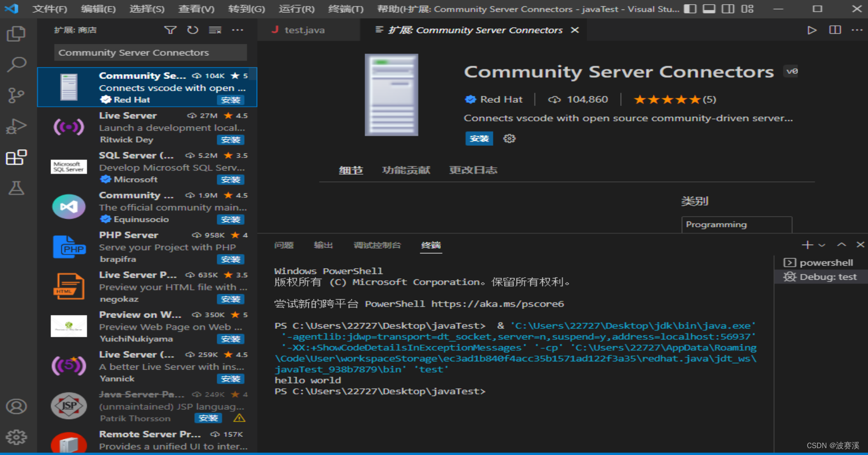
Task: Clear extensions search results icon
Action: (x=215, y=30)
